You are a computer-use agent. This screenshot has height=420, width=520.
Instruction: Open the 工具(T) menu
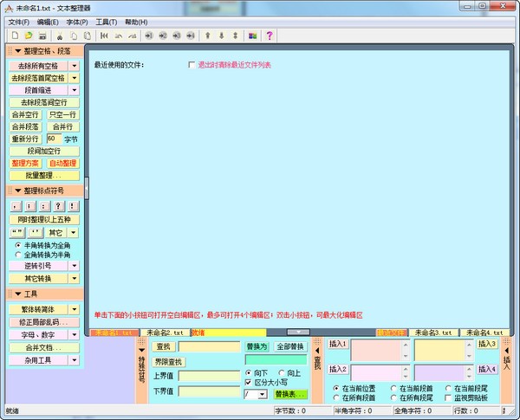pyautogui.click(x=107, y=23)
